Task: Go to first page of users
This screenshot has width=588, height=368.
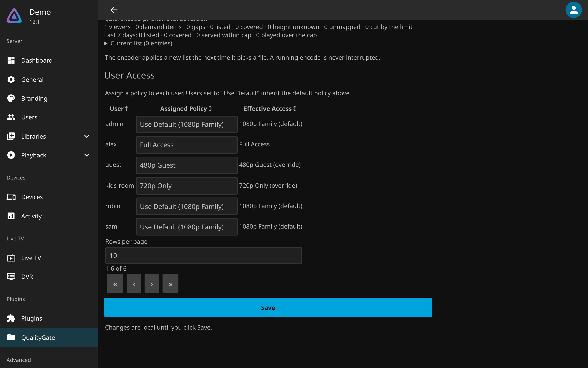Action: click(115, 284)
